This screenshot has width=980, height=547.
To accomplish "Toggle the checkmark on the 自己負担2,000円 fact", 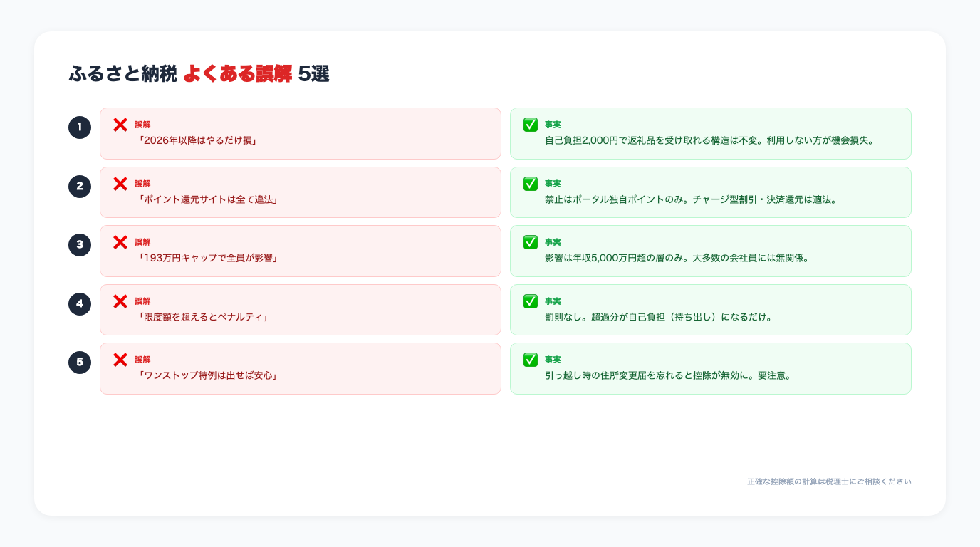I will tap(531, 125).
